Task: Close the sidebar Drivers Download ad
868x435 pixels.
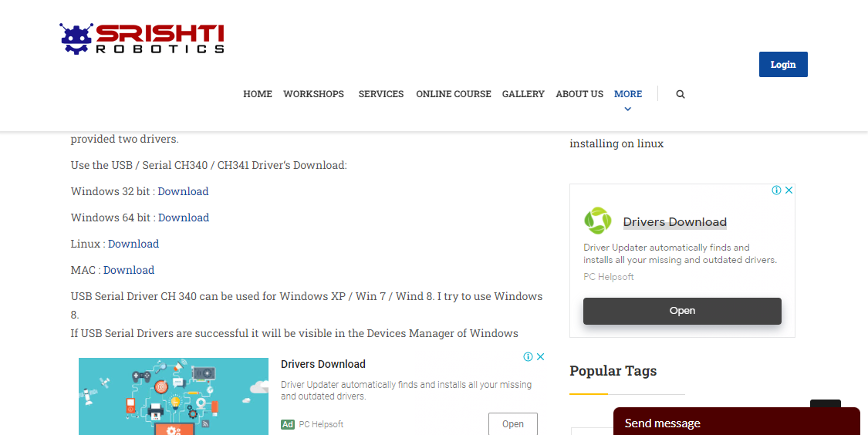Action: 789,191
